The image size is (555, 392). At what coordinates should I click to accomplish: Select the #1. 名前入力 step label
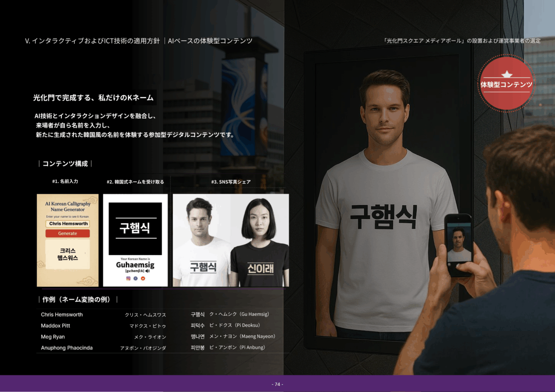[x=65, y=182]
